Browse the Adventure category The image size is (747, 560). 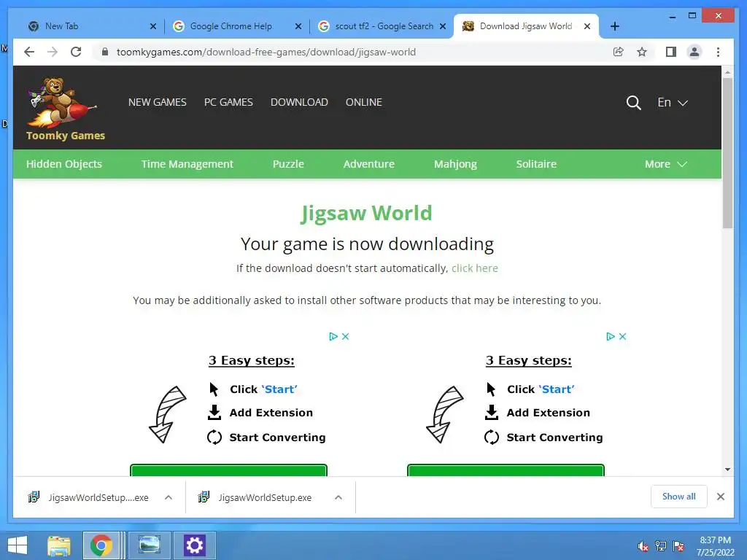(x=368, y=164)
